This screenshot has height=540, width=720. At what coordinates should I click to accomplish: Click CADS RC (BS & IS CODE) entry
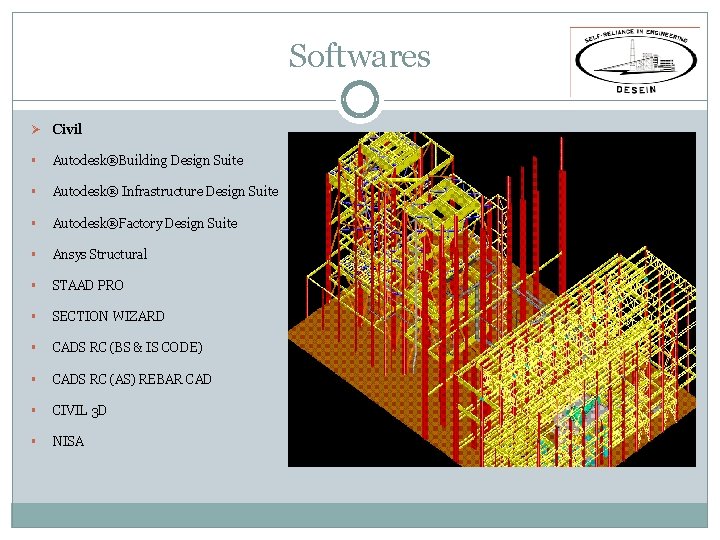pyautogui.click(x=127, y=347)
